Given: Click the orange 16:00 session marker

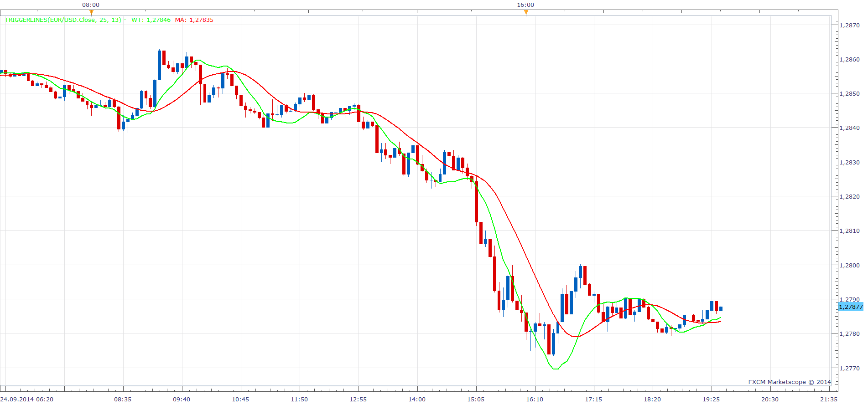Looking at the screenshot, I should (526, 12).
